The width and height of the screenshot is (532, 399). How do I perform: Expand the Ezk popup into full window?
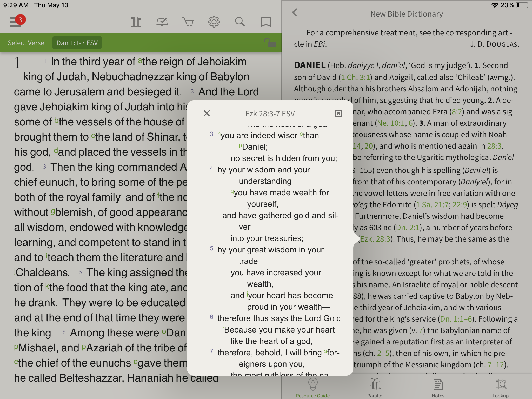coord(338,113)
